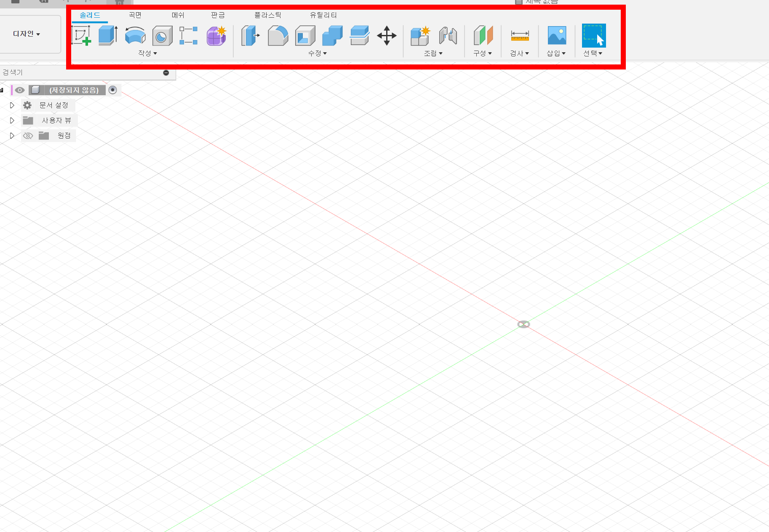Screen dimensions: 769x532
Task: Click the Insert image icon
Action: pos(557,35)
